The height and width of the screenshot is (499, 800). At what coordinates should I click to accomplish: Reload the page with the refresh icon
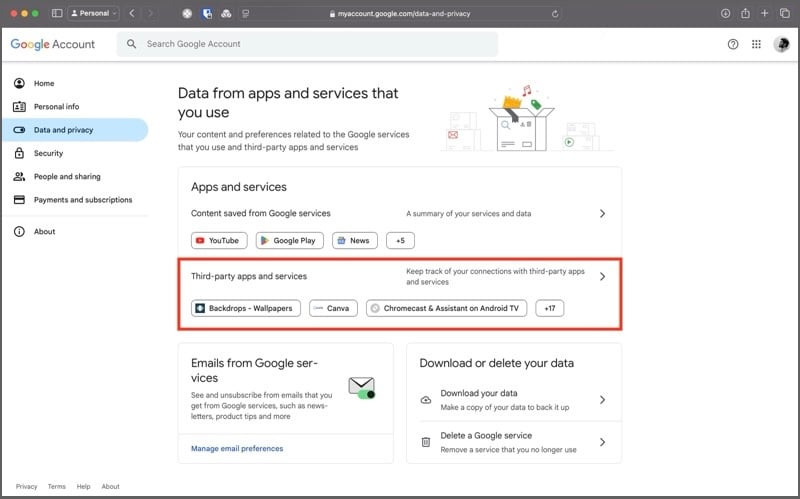point(555,14)
